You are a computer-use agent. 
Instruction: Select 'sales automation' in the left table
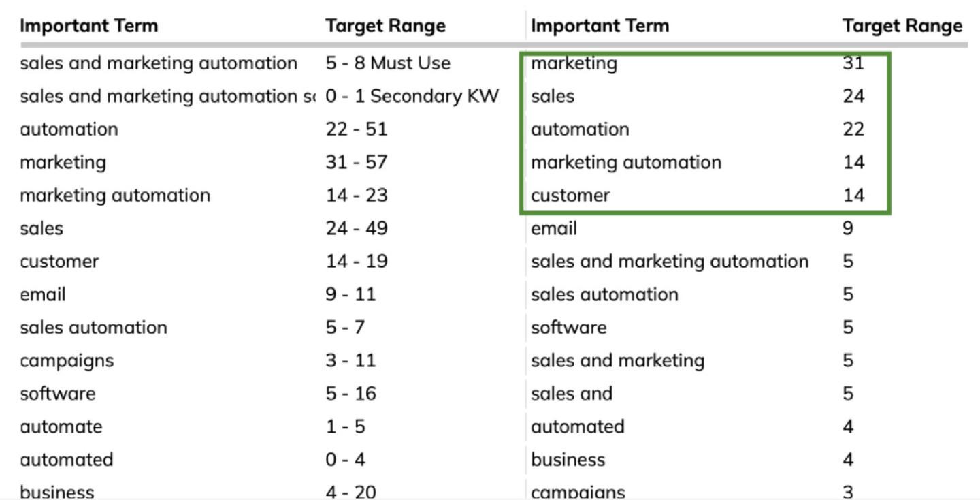pyautogui.click(x=93, y=328)
